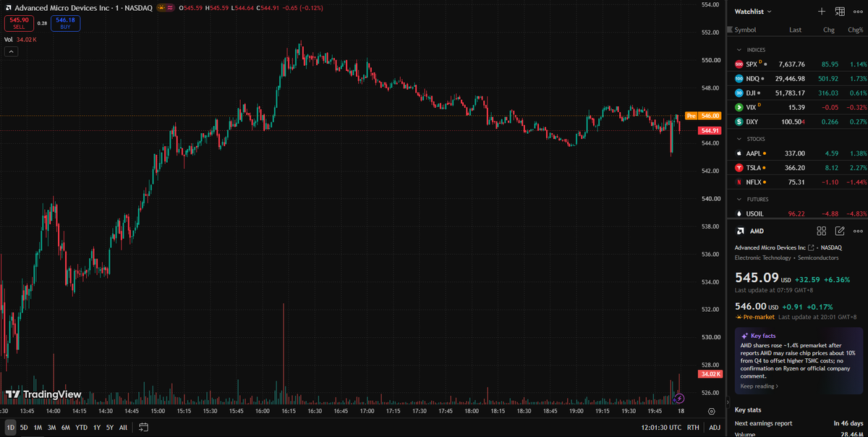Open the Watchlist name dropdown

tap(753, 12)
